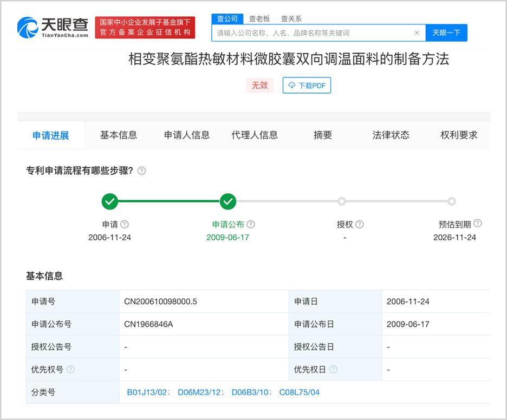Switch to the 查老板 search tab
This screenshot has height=420, width=507.
coord(259,19)
